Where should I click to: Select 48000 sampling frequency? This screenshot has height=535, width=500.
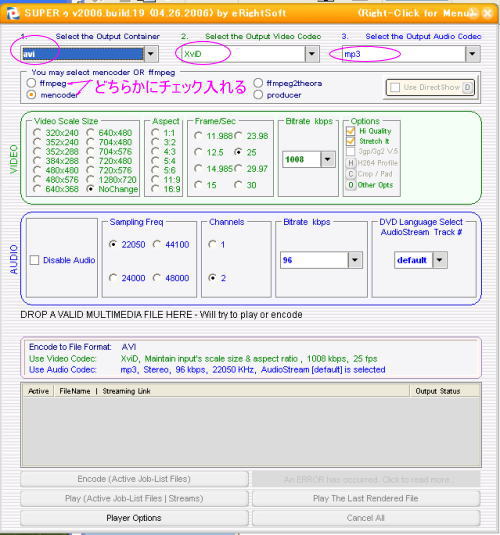click(157, 278)
